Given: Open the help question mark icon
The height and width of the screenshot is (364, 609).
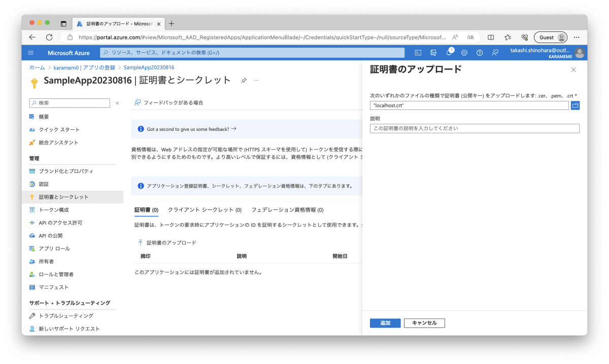Looking at the screenshot, I should click(x=479, y=53).
